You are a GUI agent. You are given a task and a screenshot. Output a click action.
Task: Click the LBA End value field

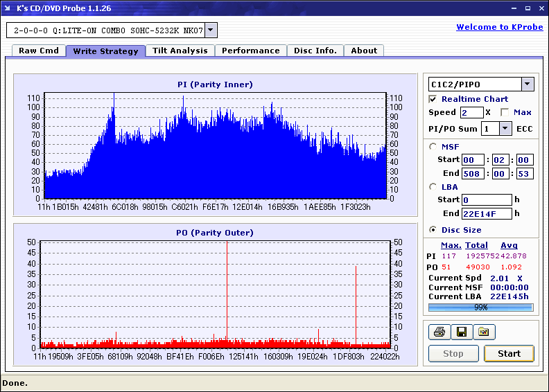point(487,213)
